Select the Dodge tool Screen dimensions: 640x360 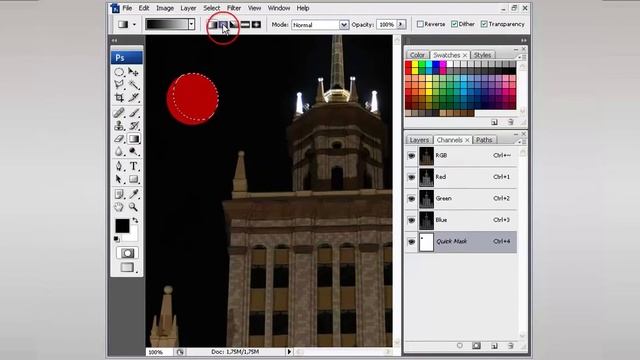coord(133,151)
